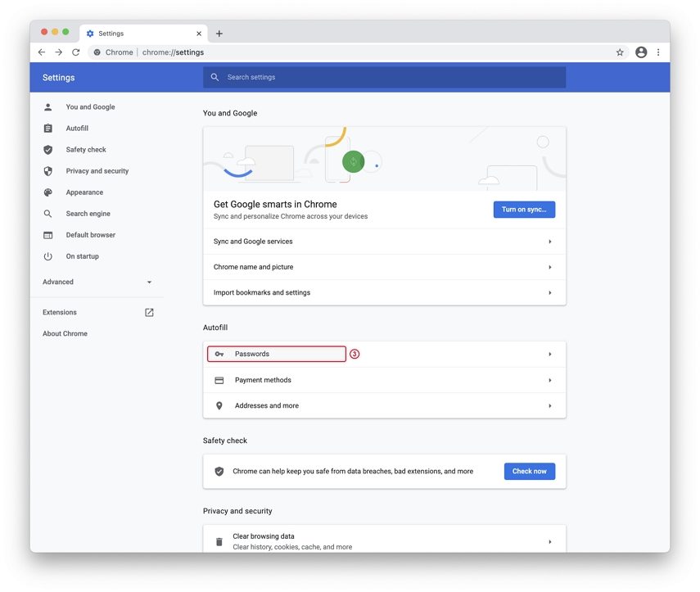Screen dimensions: 700x592
Task: Open the profile avatar icon in toolbar
Action: click(641, 52)
